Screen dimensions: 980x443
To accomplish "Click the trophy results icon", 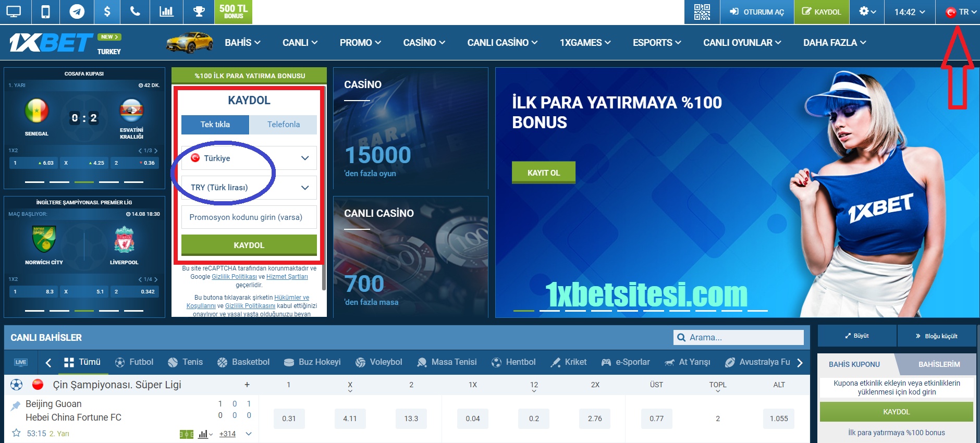I will click(x=199, y=11).
